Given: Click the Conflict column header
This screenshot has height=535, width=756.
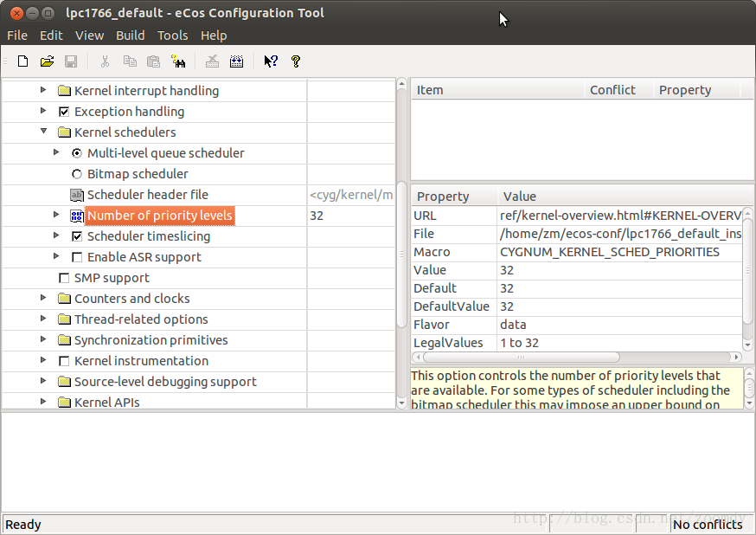Looking at the screenshot, I should 619,90.
